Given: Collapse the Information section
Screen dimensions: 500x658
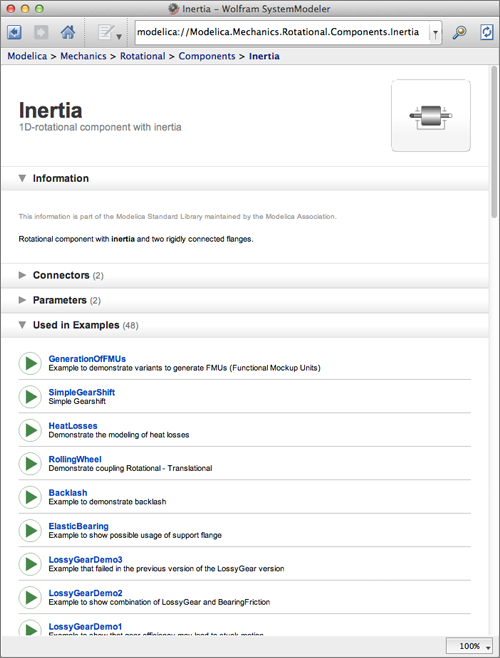Looking at the screenshot, I should coord(22,178).
